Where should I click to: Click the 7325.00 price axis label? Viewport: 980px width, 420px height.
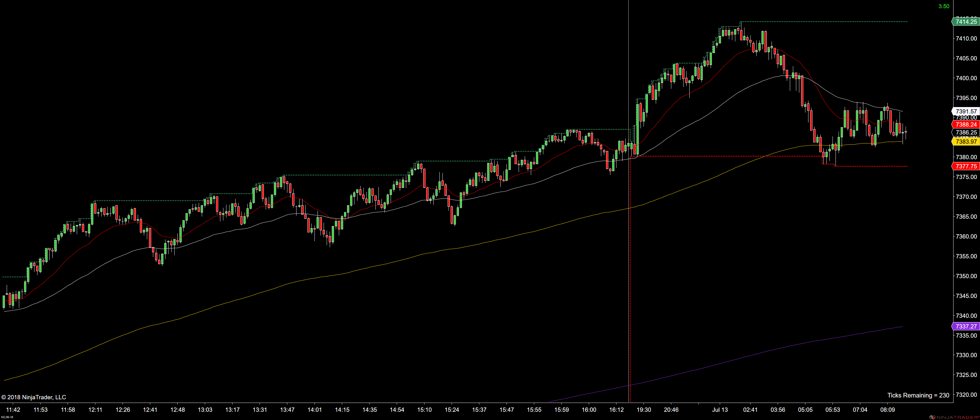(966, 375)
